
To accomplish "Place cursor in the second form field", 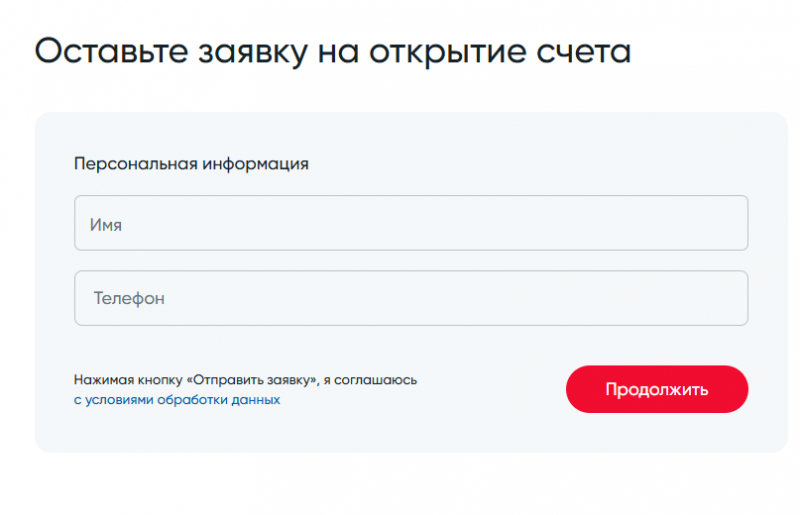I will (x=411, y=298).
